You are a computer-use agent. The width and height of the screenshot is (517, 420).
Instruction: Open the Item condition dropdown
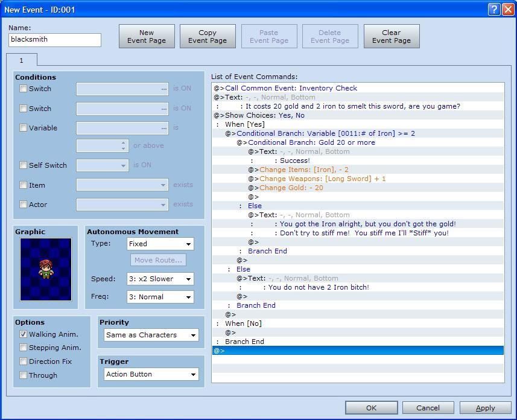(x=122, y=185)
